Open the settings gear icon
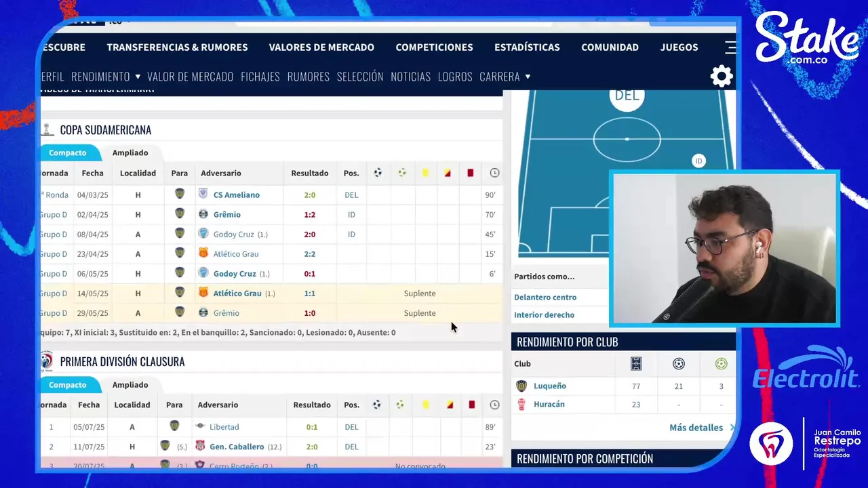This screenshot has height=488, width=868. click(x=722, y=76)
